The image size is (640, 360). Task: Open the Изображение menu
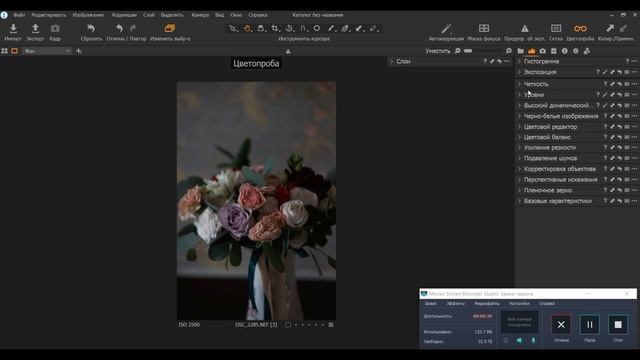pyautogui.click(x=88, y=15)
